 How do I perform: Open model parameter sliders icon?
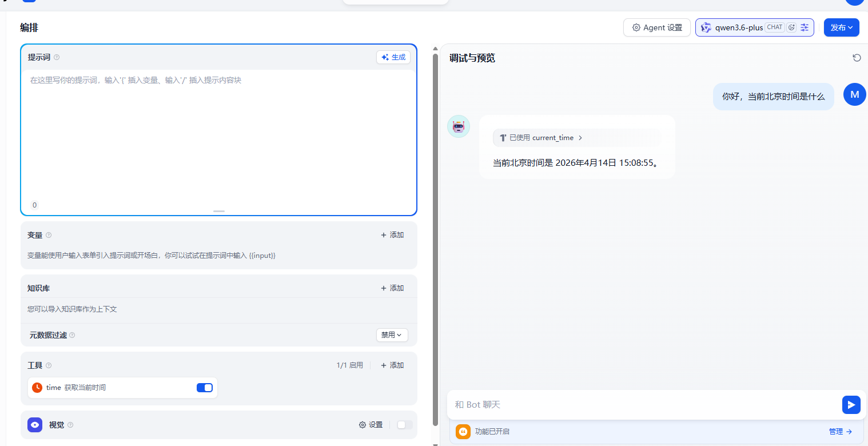805,27
